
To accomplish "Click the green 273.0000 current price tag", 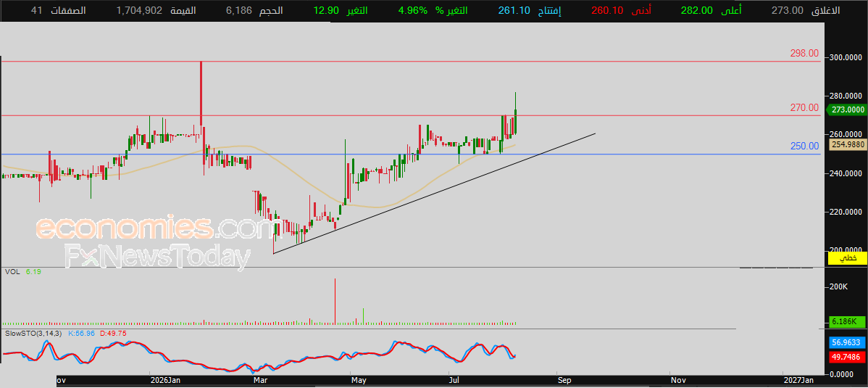I will pyautogui.click(x=848, y=110).
